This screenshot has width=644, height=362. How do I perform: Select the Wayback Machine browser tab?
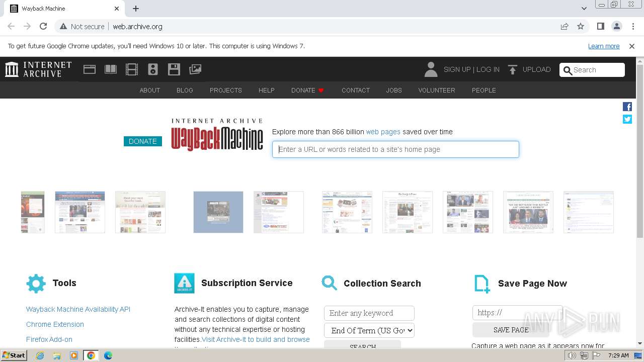[x=64, y=9]
